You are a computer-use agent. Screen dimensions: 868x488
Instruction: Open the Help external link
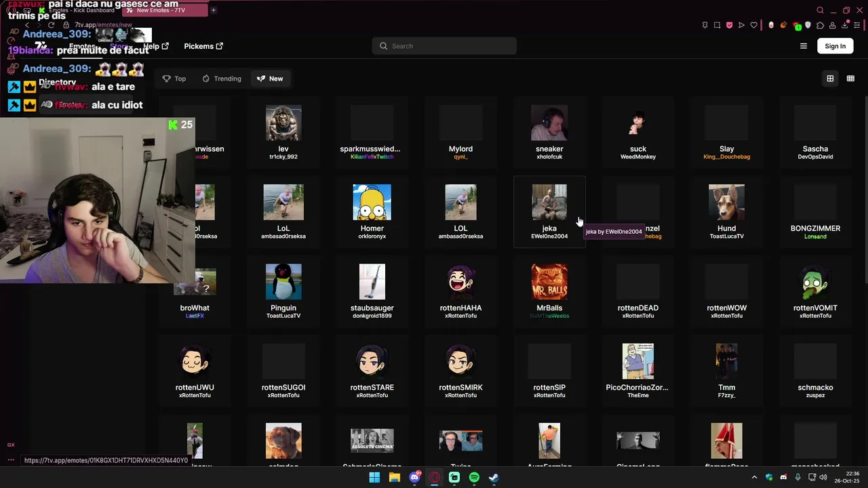[156, 46]
